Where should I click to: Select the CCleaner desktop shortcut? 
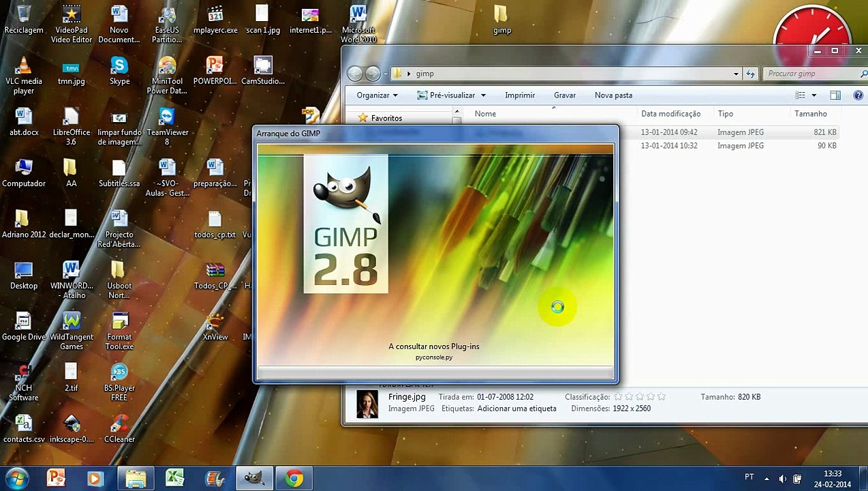coord(119,429)
